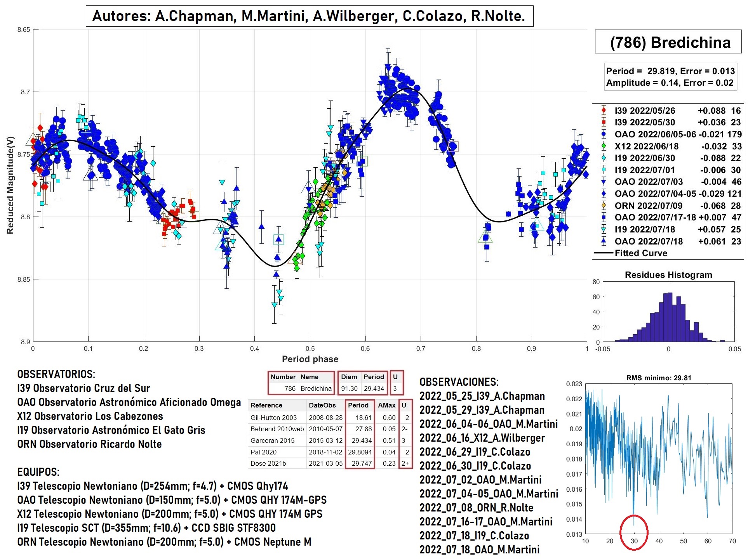
Task: Click the Diam value 91.30 cell
Action: 349,388
